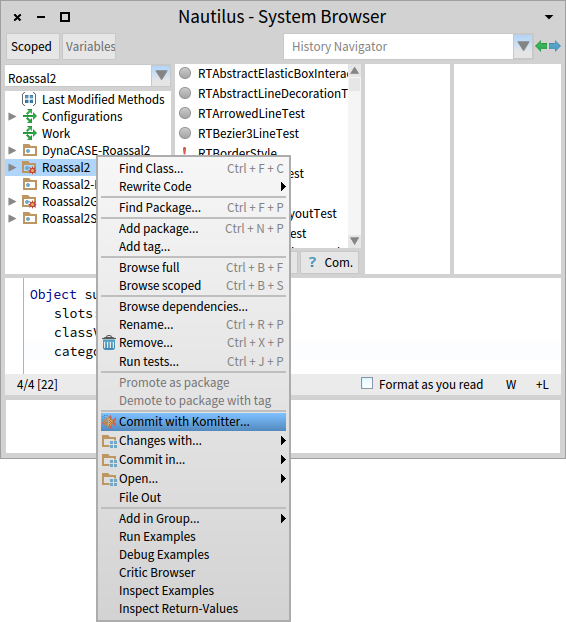This screenshot has height=622, width=566.
Task: Toggle the Scoped button
Action: (31, 46)
